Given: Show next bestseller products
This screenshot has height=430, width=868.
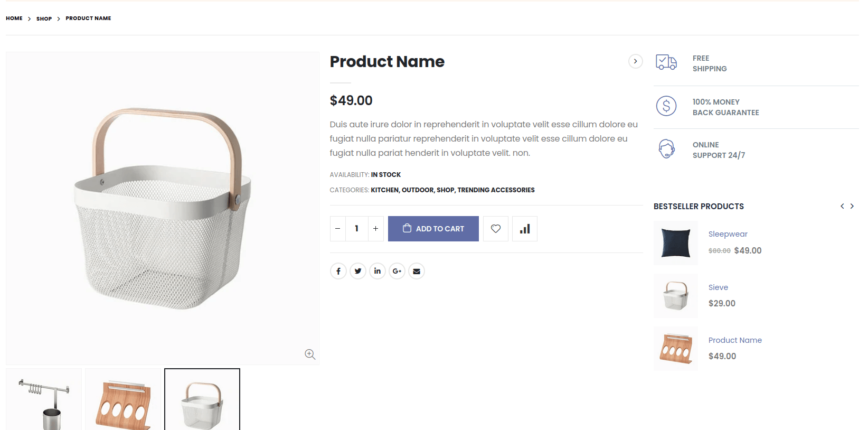Looking at the screenshot, I should tap(852, 206).
